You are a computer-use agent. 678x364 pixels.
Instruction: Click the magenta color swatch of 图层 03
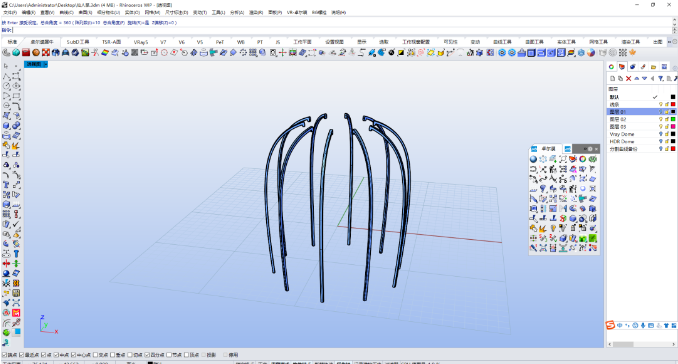pyautogui.click(x=673, y=127)
